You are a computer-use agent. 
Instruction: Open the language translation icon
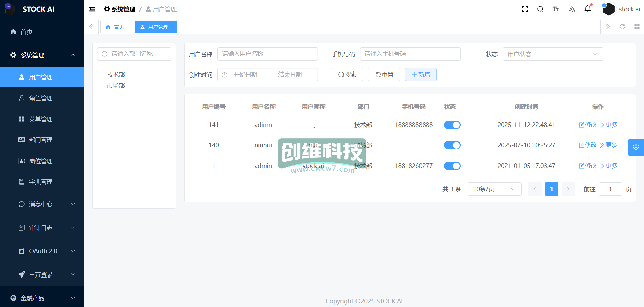click(572, 9)
